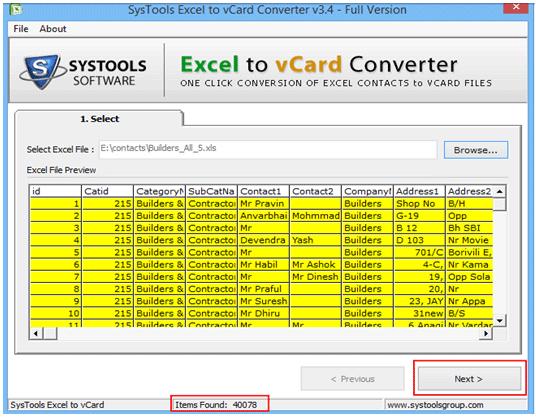Select the 'Mohmmad' cell

[315, 216]
